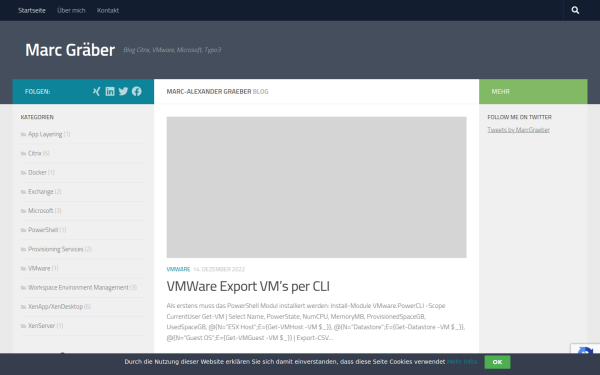Click Mehr Infos in the cookie notice
This screenshot has height=375, width=600.
[462, 362]
